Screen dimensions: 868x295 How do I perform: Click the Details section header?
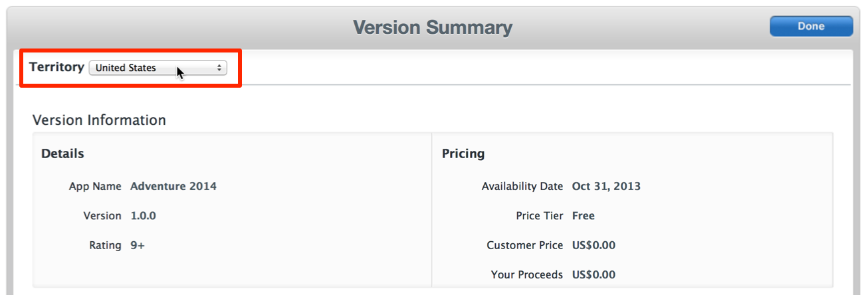click(62, 153)
